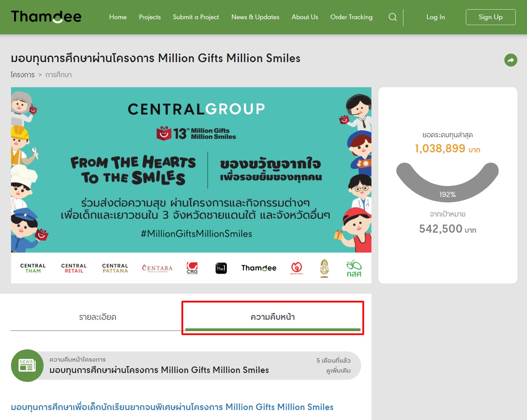Open the About Us page
Image resolution: width=527 pixels, height=420 pixels.
pyautogui.click(x=305, y=17)
